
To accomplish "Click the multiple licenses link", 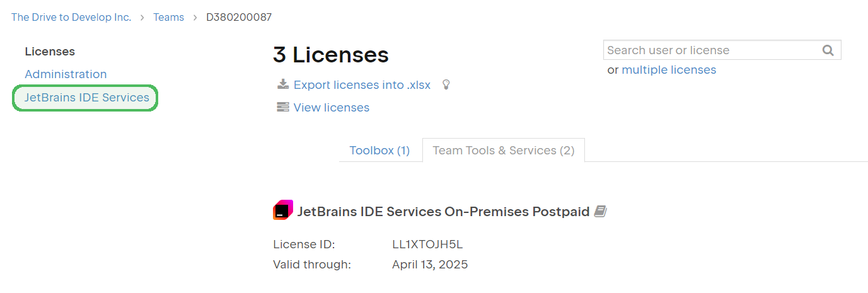I will pos(669,70).
